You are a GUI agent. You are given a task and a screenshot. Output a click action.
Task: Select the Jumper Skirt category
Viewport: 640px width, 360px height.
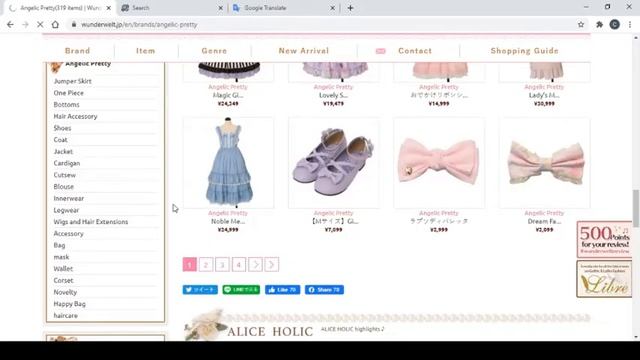point(73,81)
